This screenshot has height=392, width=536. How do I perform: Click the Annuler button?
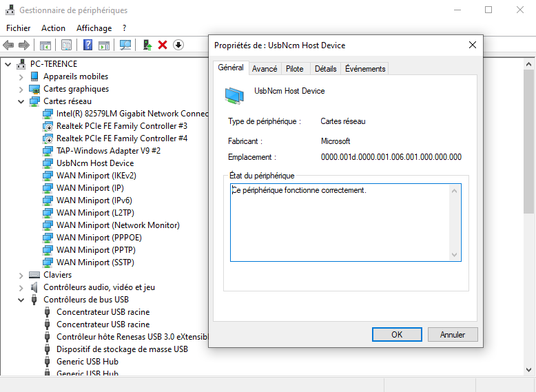tap(452, 334)
